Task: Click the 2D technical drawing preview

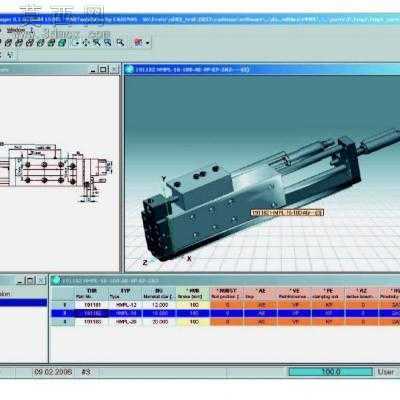Action: (56, 173)
